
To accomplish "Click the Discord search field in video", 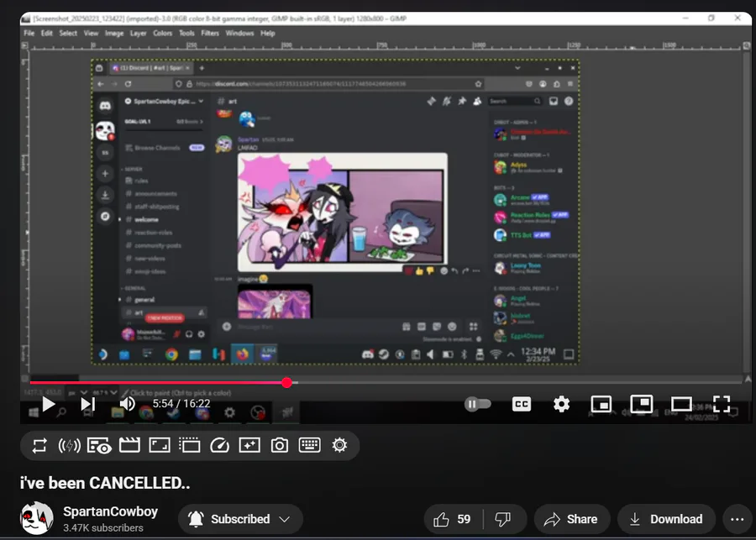I will (515, 102).
